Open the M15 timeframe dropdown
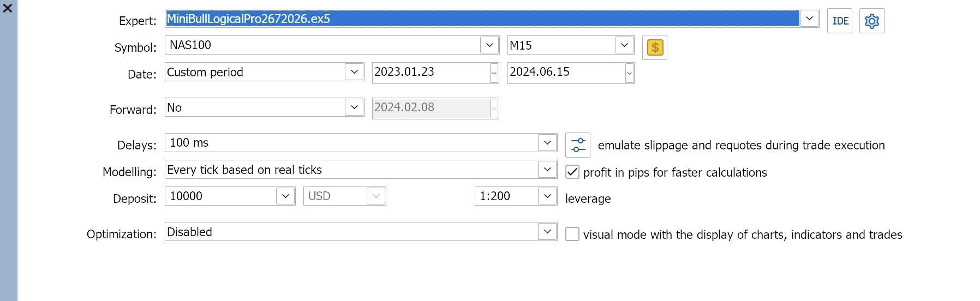This screenshot has height=301, width=980. [624, 45]
